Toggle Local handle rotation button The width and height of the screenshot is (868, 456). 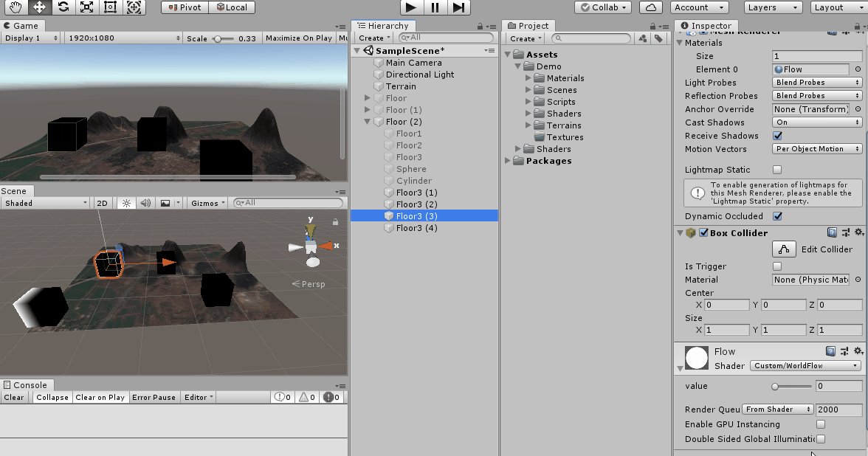click(232, 7)
